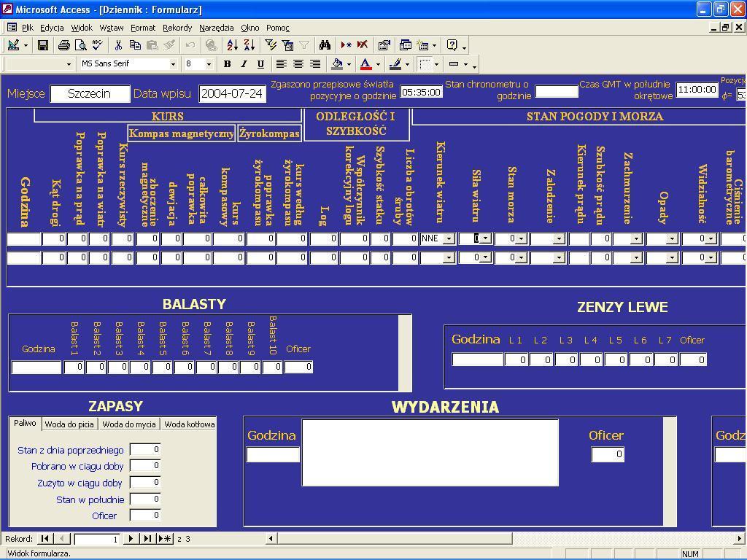This screenshot has width=747, height=560.
Task: Expand Zalodzenie dropdown in first row
Action: (x=559, y=238)
